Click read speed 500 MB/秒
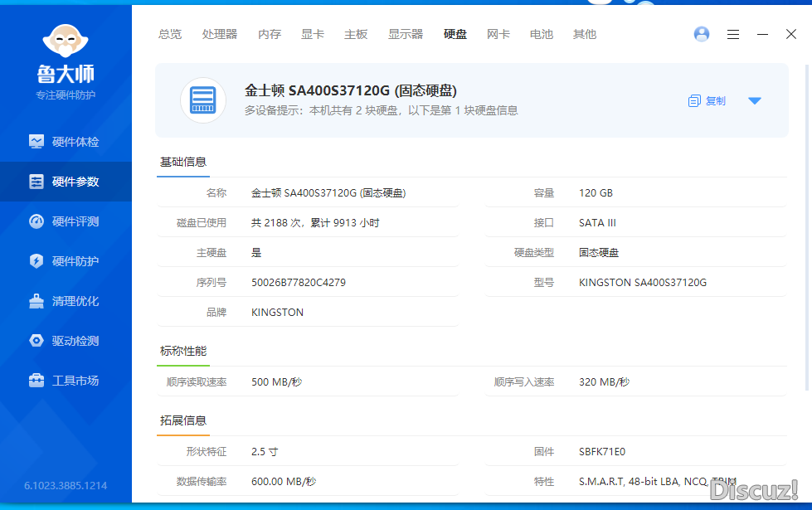Viewport: 812px width, 510px height. [276, 382]
